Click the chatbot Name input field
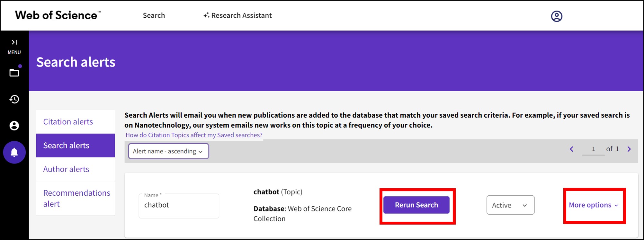Image resolution: width=644 pixels, height=240 pixels. pos(179,206)
